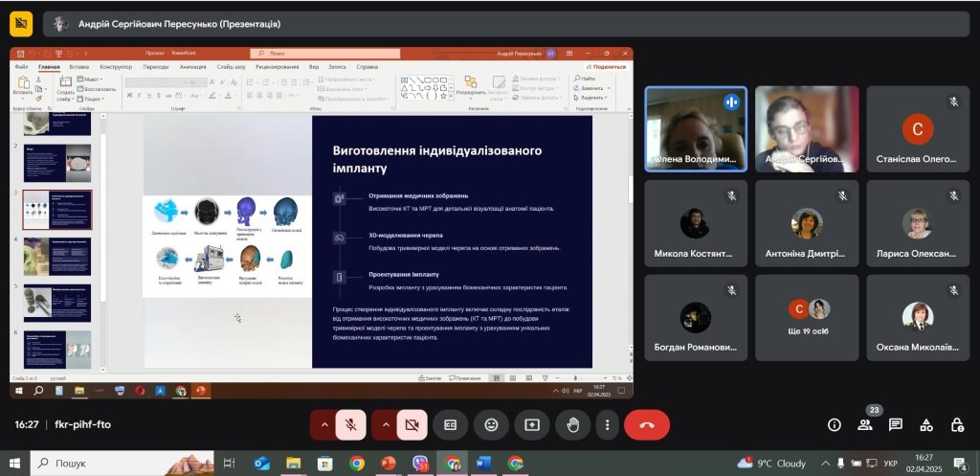Select Олена Володимирівна's video tile
Viewport: 980px width, 476px height.
(x=695, y=129)
